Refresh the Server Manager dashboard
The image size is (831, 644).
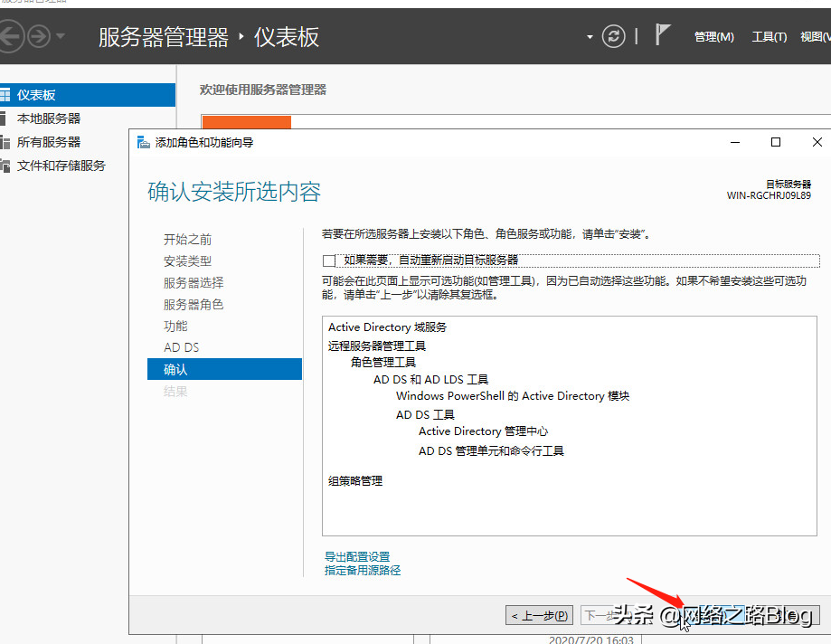click(613, 36)
